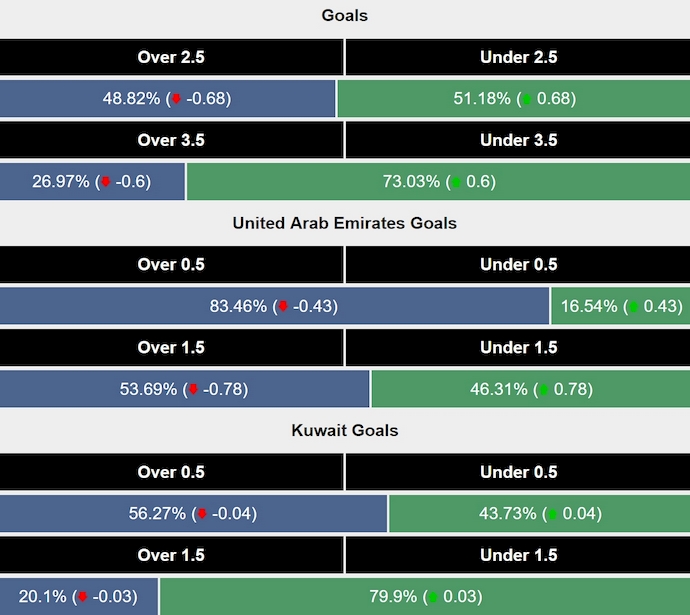This screenshot has height=615, width=690.
Task: Click green up arrow beside 73.03%
Action: tap(457, 182)
